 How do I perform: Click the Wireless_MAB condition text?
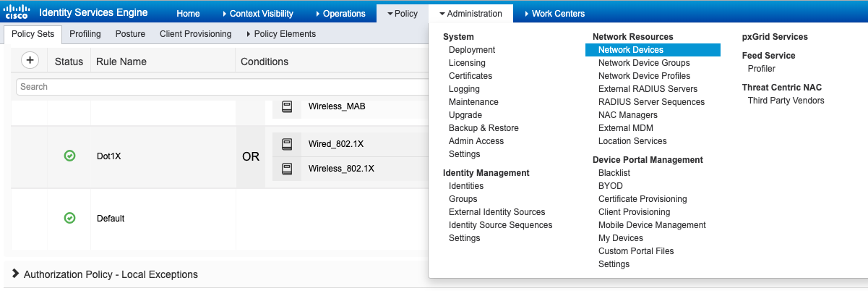pyautogui.click(x=337, y=106)
